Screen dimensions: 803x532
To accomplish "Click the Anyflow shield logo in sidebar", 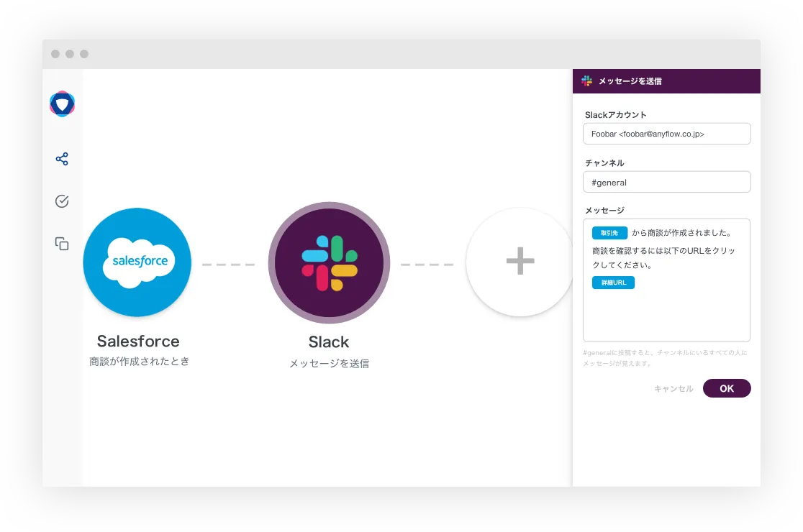I will 63,104.
